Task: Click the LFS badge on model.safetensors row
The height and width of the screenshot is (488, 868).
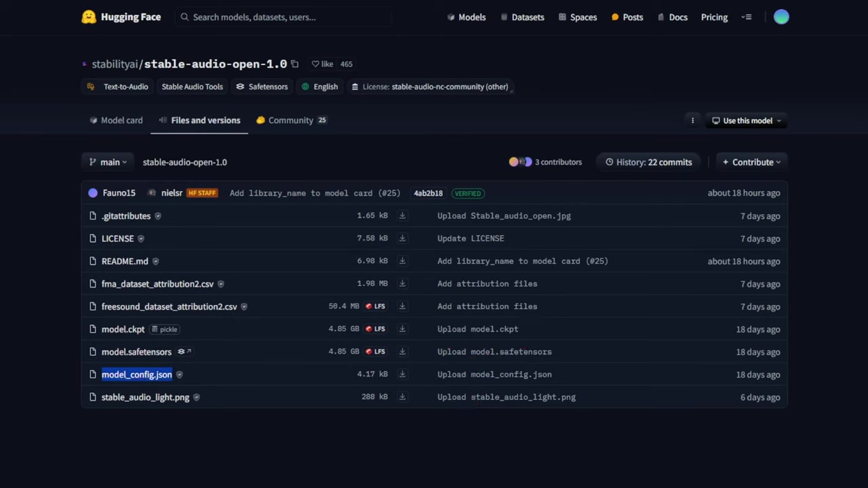Action: 375,352
